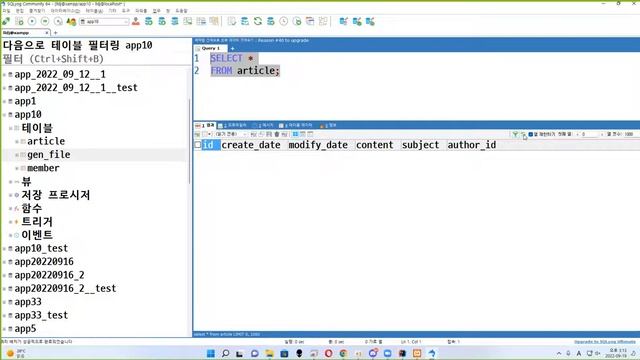640x360 pixels.
Task: Expand the article table node
Action: coord(17,142)
